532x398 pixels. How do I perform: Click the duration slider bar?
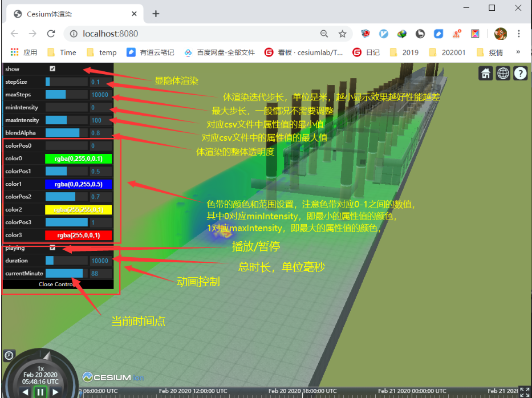[67, 261]
